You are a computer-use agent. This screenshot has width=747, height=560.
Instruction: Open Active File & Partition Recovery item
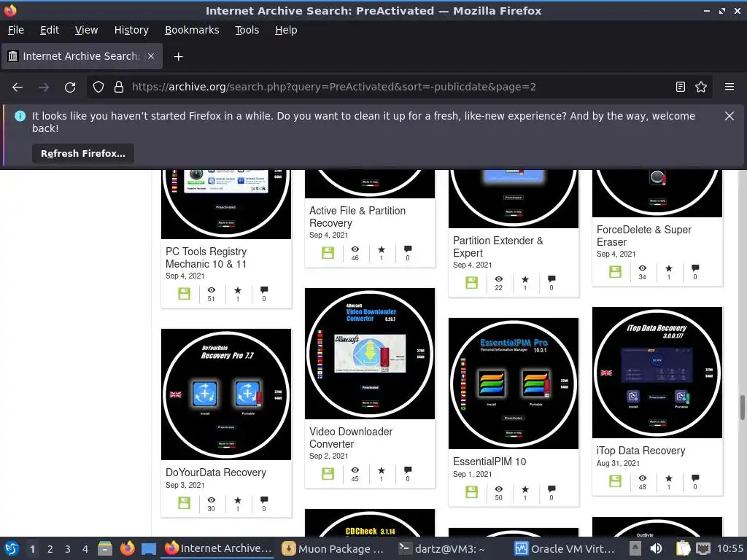(357, 217)
